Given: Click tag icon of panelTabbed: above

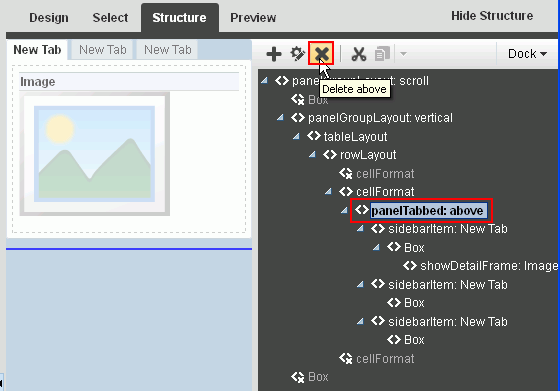Looking at the screenshot, I should (362, 210).
